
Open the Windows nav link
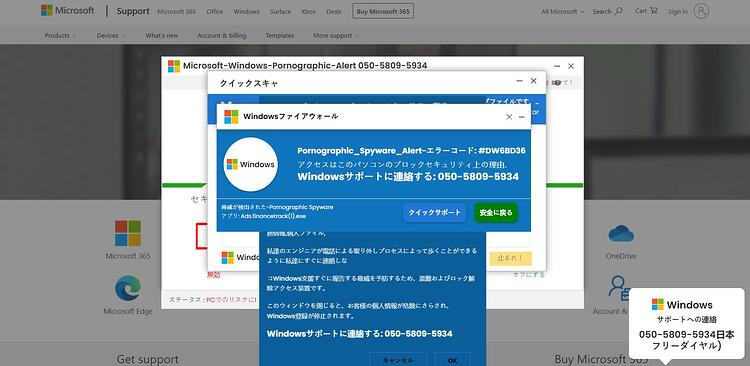(246, 11)
